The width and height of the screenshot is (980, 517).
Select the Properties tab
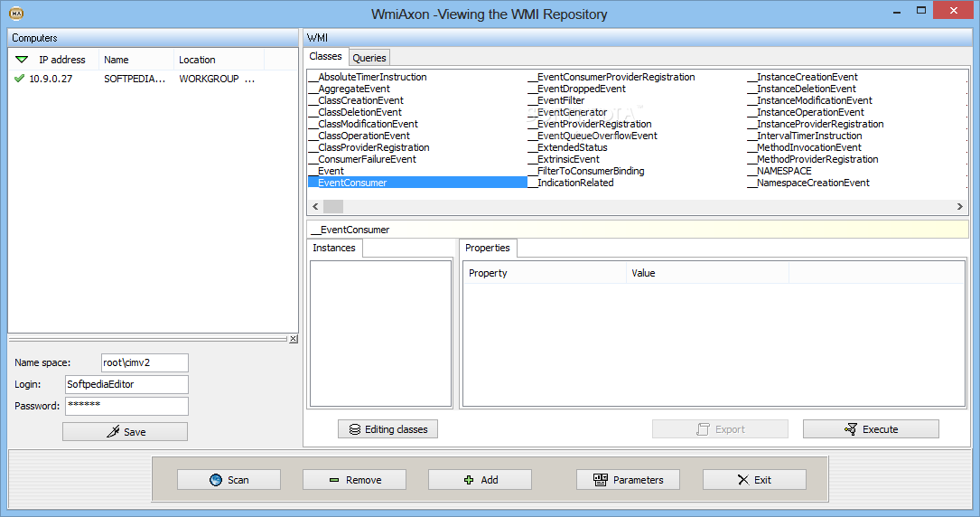click(488, 248)
